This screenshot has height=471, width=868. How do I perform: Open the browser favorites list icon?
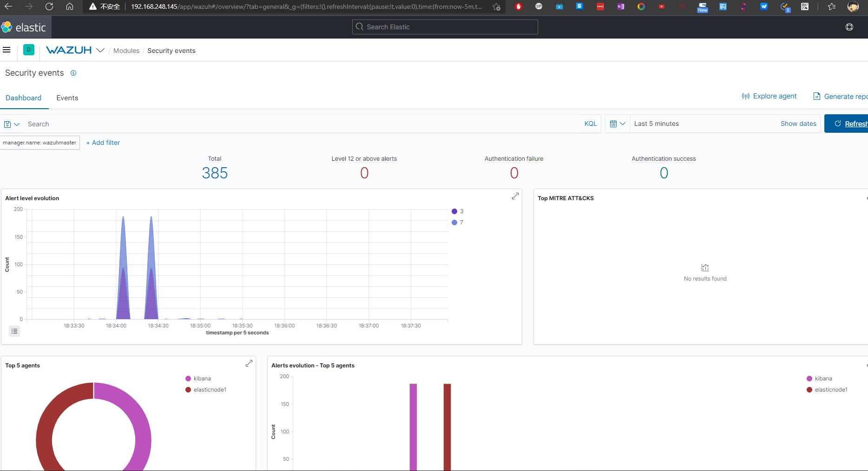pyautogui.click(x=832, y=7)
